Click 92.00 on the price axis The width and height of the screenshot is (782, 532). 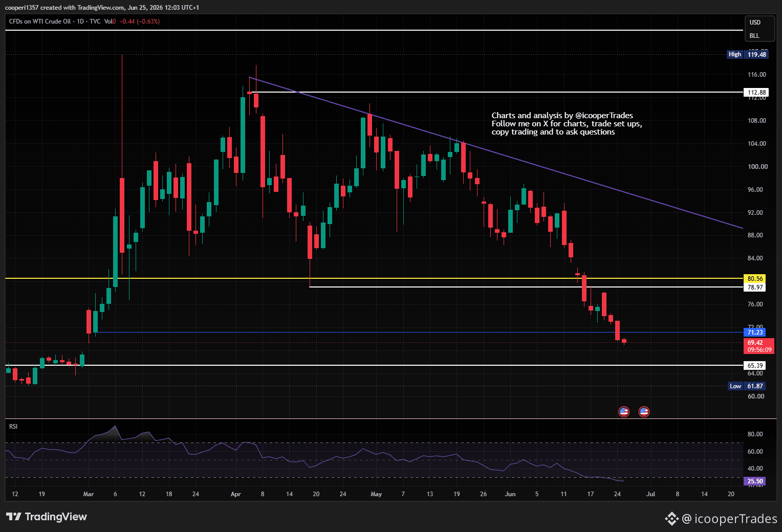point(755,213)
